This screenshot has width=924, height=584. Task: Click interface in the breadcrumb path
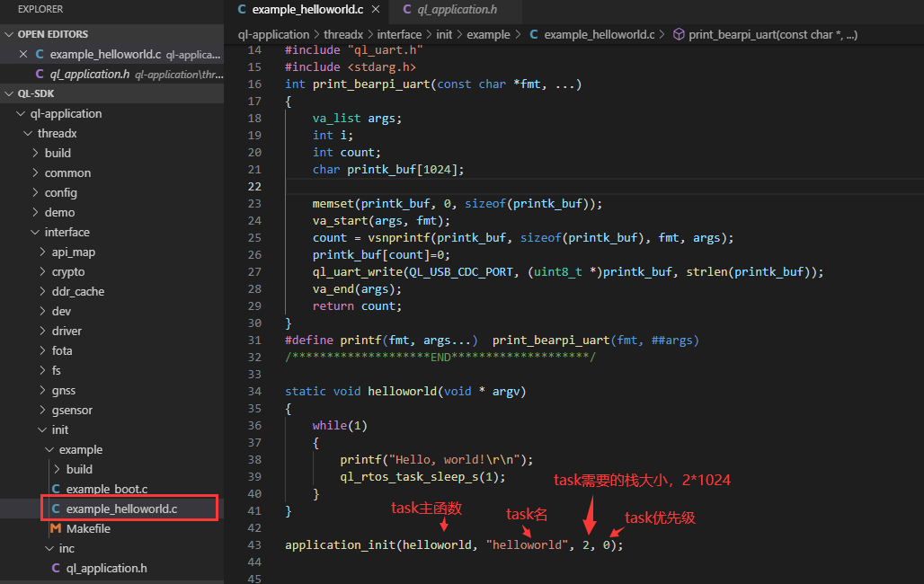pyautogui.click(x=399, y=35)
